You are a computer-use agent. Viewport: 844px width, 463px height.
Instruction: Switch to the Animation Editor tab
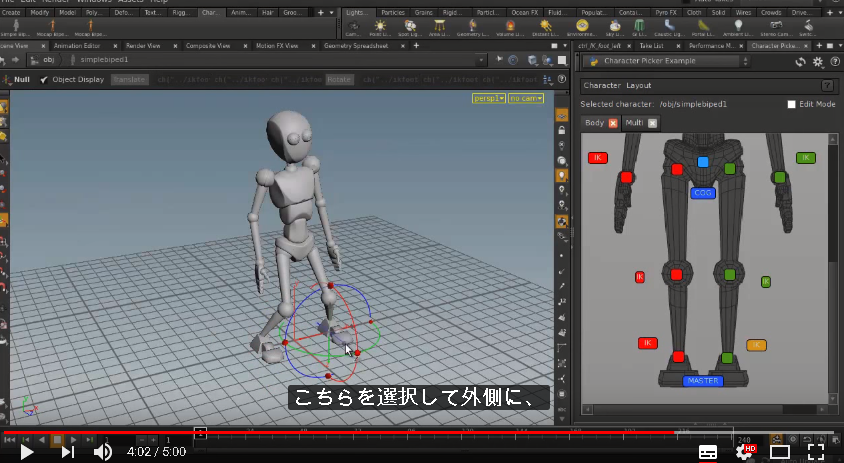pos(76,46)
